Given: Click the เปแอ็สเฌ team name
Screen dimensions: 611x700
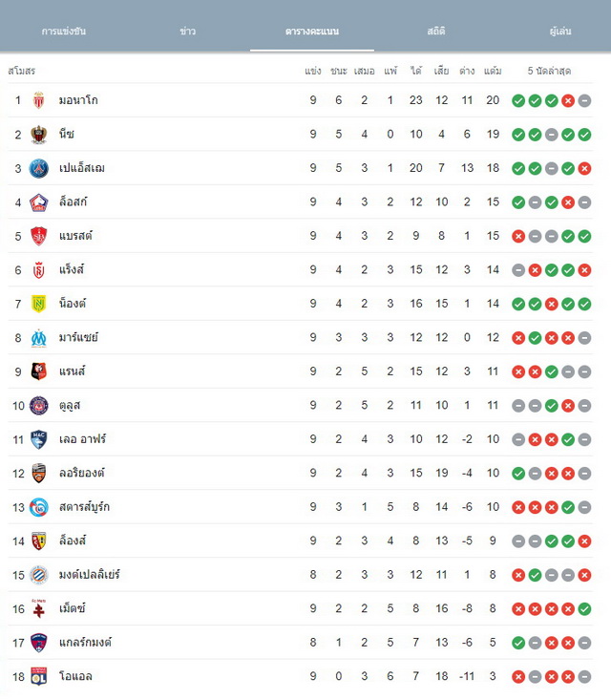Looking at the screenshot, I should point(82,168).
